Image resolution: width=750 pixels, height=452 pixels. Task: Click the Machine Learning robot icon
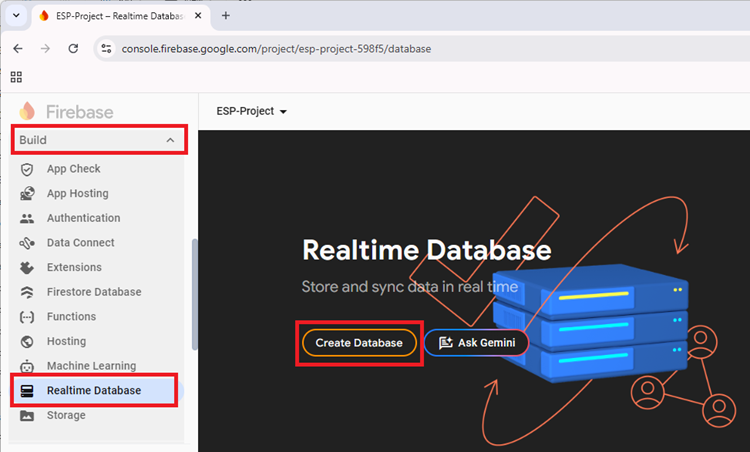click(x=27, y=366)
